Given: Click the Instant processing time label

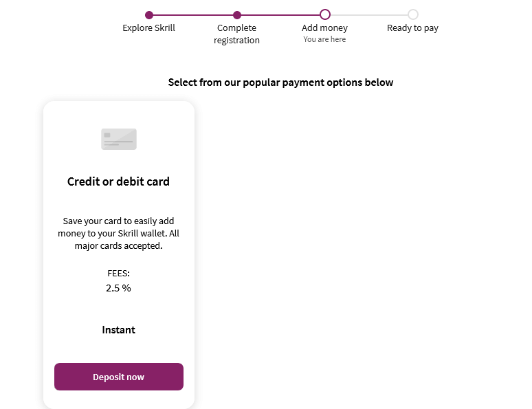Looking at the screenshot, I should (x=118, y=330).
